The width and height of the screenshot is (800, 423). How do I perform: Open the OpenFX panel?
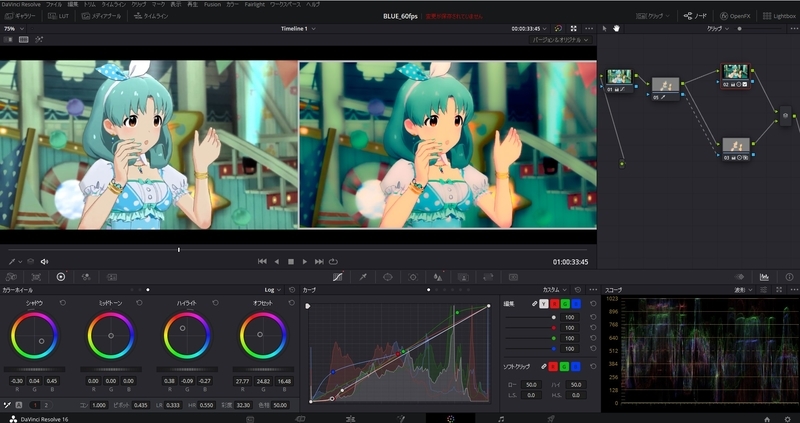point(735,16)
